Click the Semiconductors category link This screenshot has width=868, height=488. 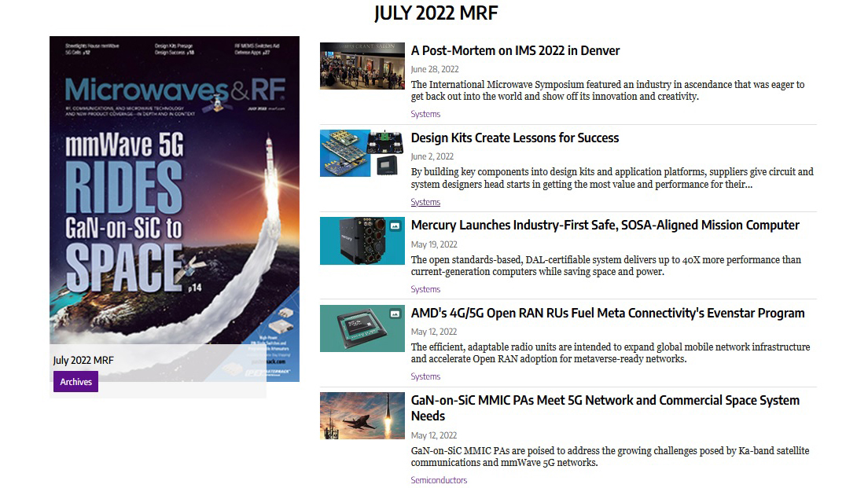(439, 479)
